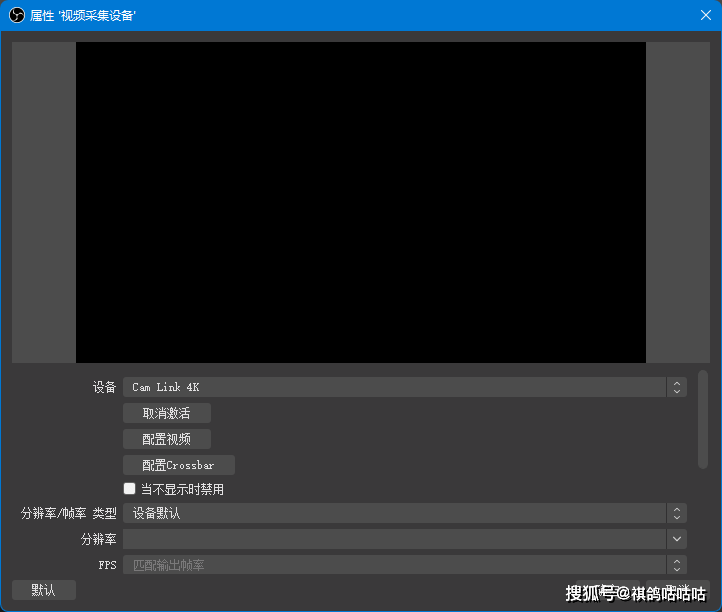Click the 配置Crossbar button
Screen dimensions: 722x612
pyautogui.click(x=178, y=465)
